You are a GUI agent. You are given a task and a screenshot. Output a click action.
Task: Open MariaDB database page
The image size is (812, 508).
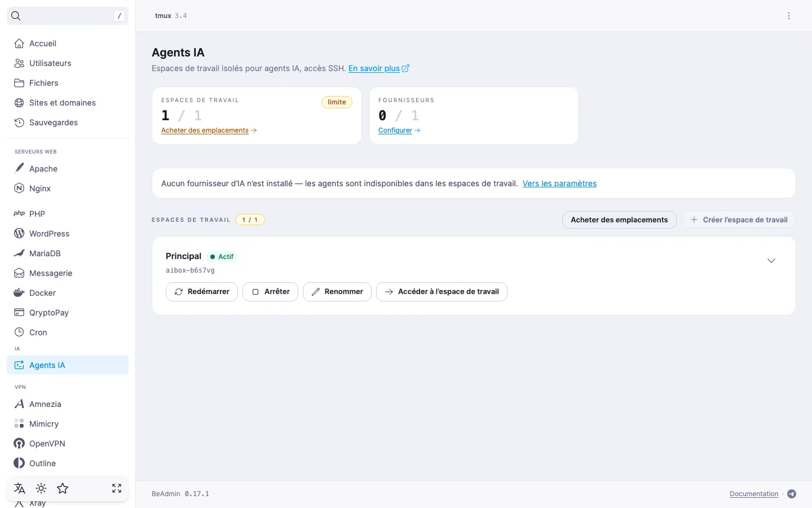68,253
